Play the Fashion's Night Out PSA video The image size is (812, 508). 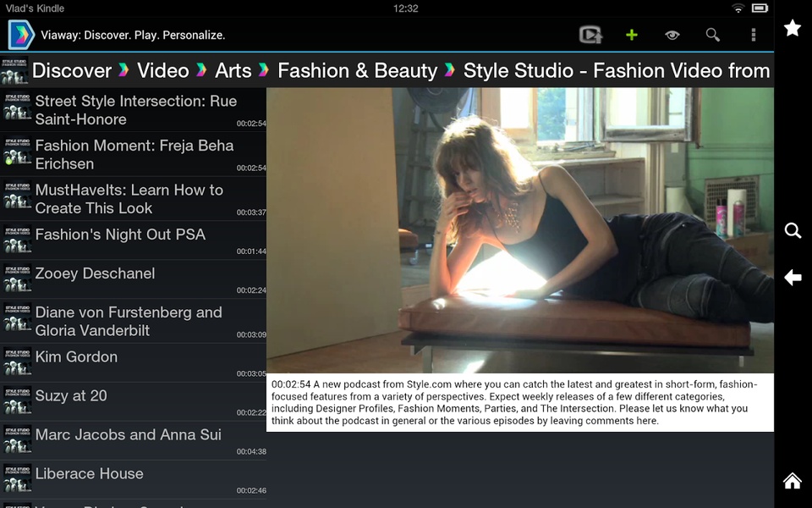(133, 240)
